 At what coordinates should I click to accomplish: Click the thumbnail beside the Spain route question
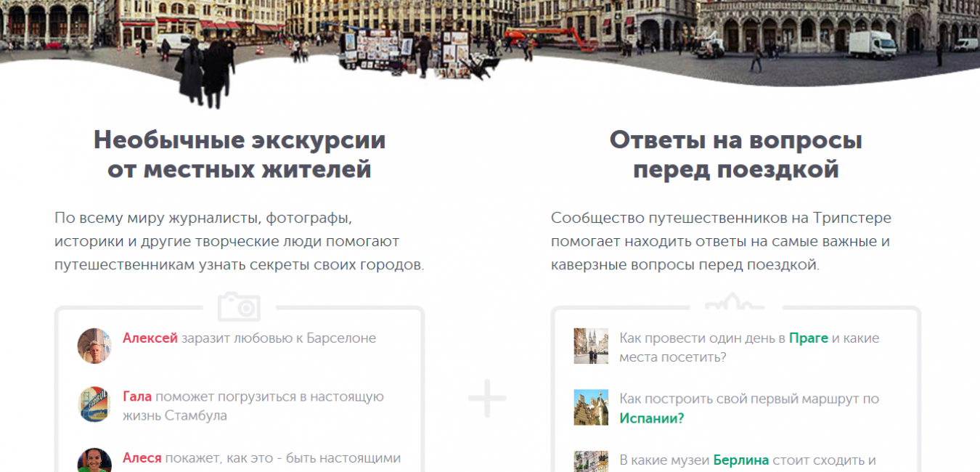coord(591,407)
